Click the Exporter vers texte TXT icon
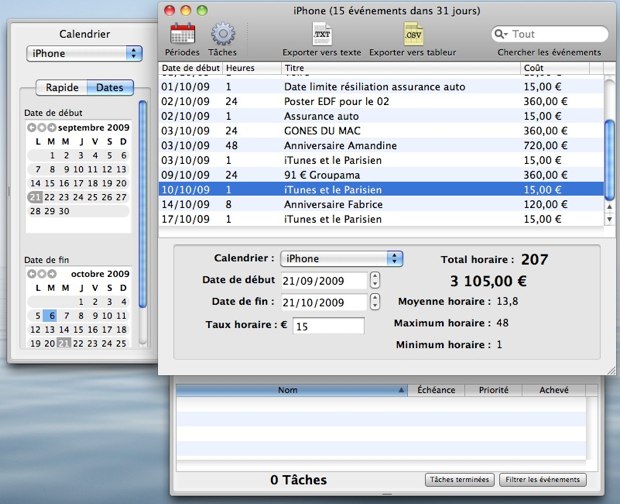Screen dimensions: 620x504 [x=322, y=34]
